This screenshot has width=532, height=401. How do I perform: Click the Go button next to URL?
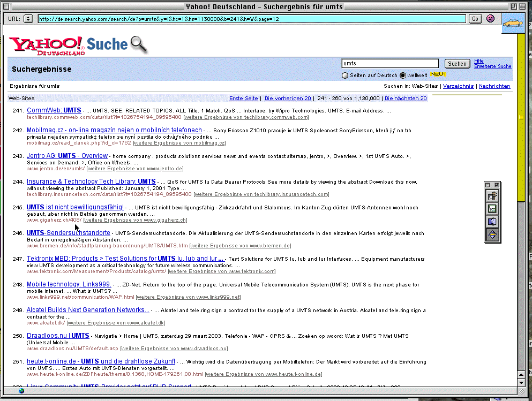[x=475, y=19]
